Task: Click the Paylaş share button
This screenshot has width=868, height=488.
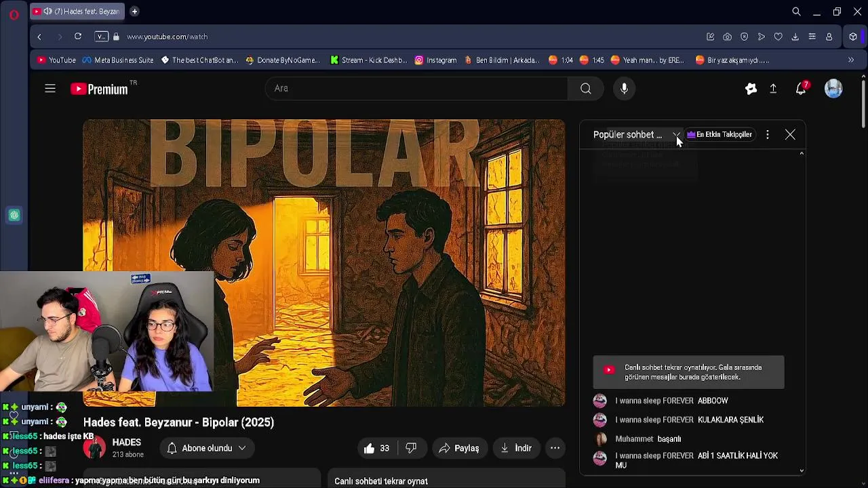Action: [459, 448]
